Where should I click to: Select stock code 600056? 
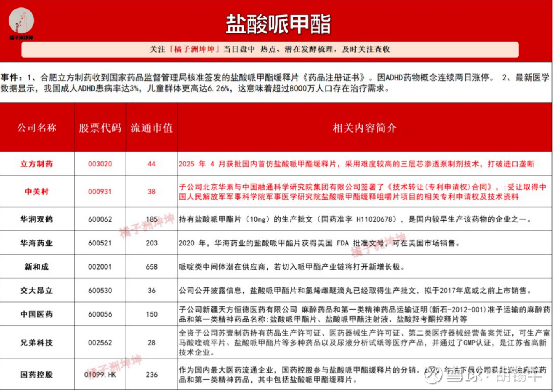click(100, 314)
